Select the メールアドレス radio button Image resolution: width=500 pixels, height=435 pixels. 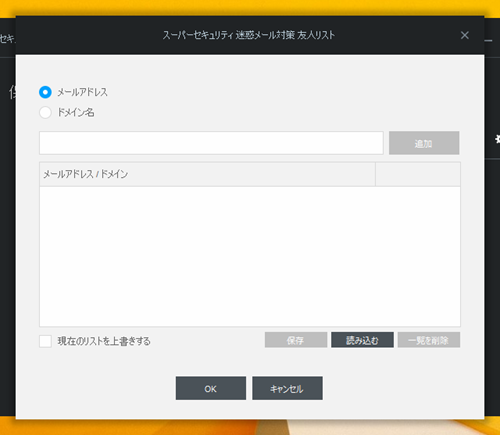45,92
